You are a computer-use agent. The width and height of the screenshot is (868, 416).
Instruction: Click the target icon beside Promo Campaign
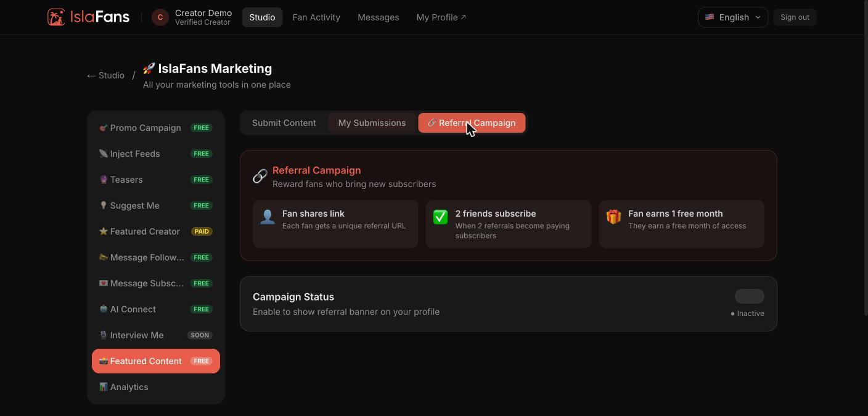click(103, 128)
